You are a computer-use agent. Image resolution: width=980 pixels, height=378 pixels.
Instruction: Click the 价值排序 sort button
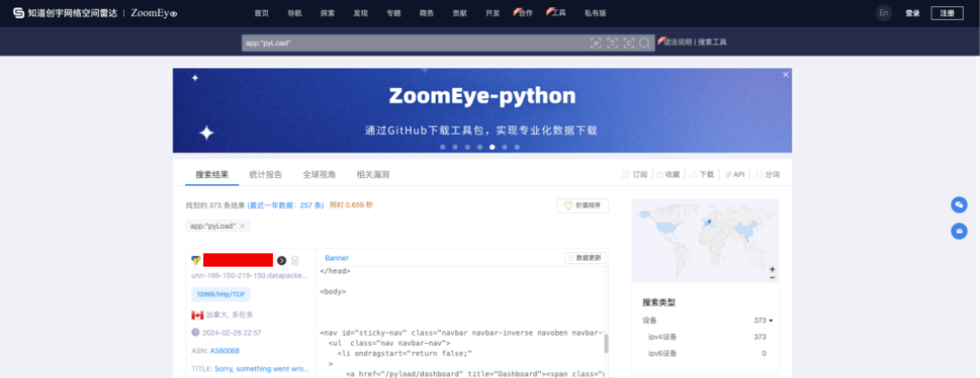pos(582,206)
